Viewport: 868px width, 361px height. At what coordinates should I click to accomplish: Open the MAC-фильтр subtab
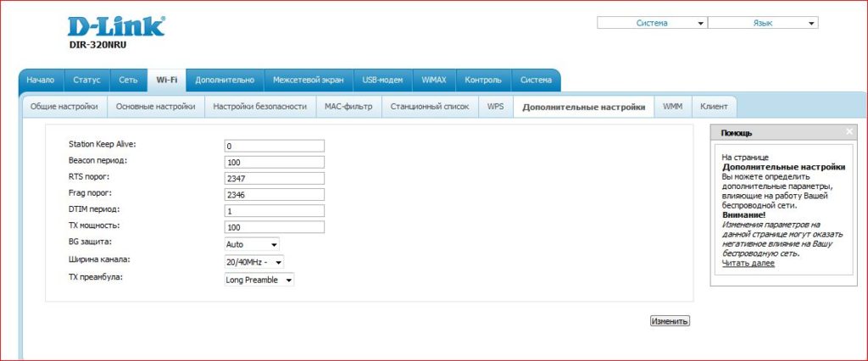click(x=348, y=107)
